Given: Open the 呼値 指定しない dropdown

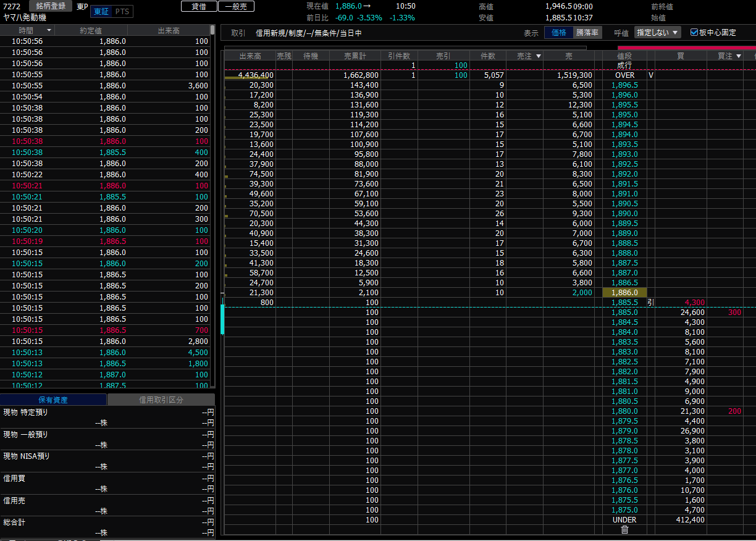Looking at the screenshot, I should [658, 32].
